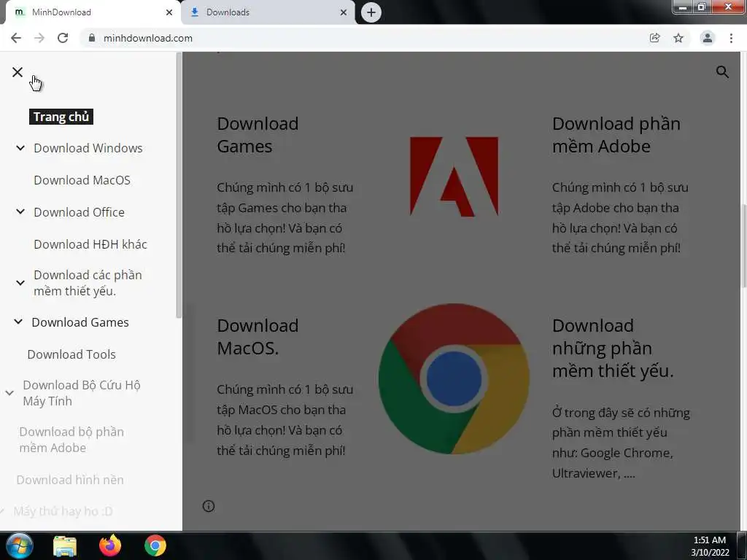
Task: Click the Show Desktop strip beside the clock
Action: 742,546
